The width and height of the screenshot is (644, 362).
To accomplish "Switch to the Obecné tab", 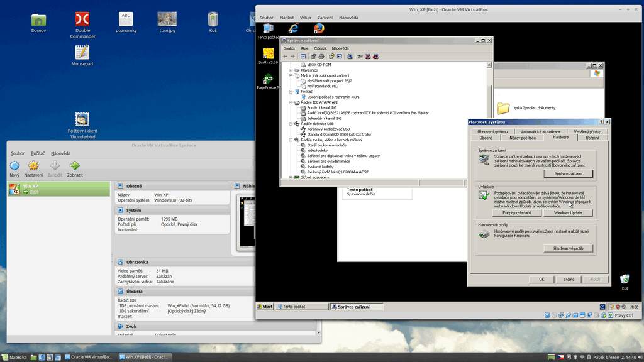I will click(x=486, y=137).
